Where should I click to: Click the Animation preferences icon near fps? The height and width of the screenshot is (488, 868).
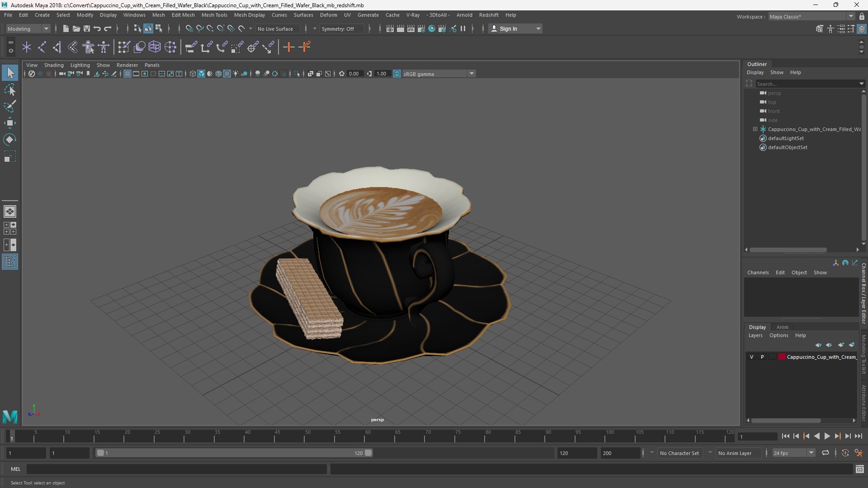(x=859, y=453)
